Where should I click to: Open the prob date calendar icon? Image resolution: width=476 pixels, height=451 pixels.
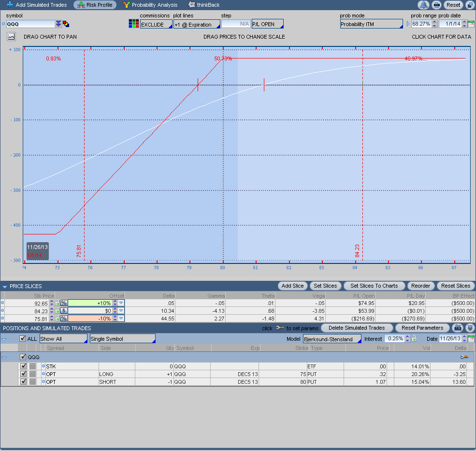(471, 24)
